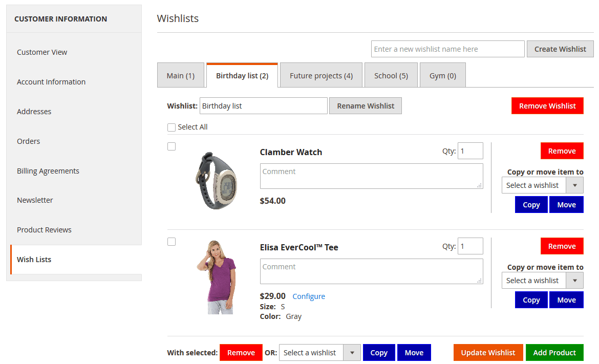This screenshot has height=364, width=599.
Task: Click the Create Wishlist button
Action: point(560,49)
